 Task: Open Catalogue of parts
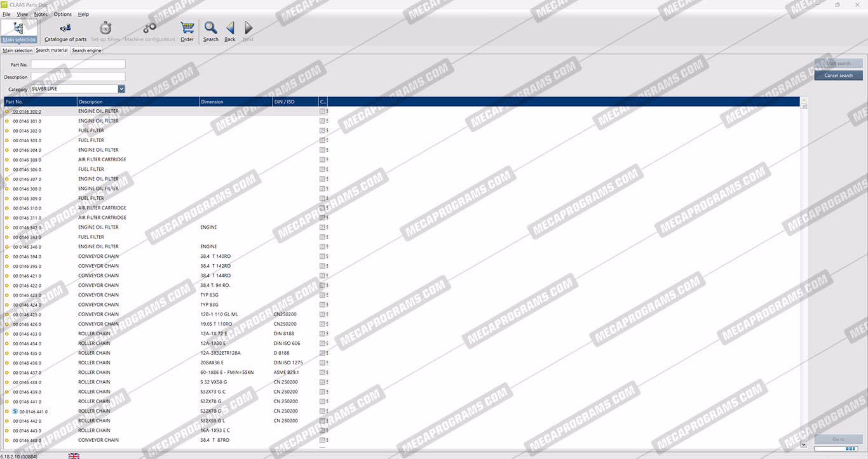pyautogui.click(x=65, y=30)
